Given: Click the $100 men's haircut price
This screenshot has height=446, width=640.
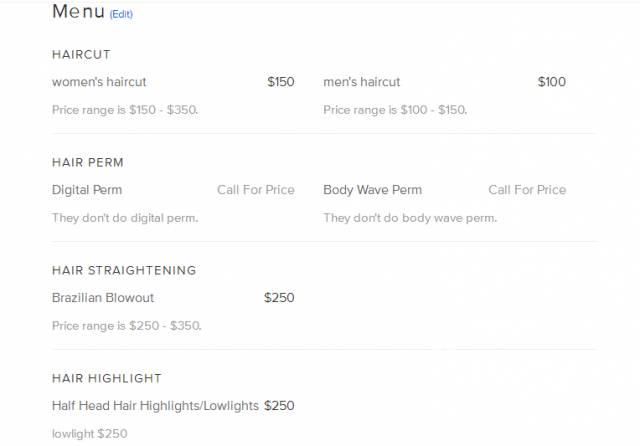Looking at the screenshot, I should pos(552,82).
